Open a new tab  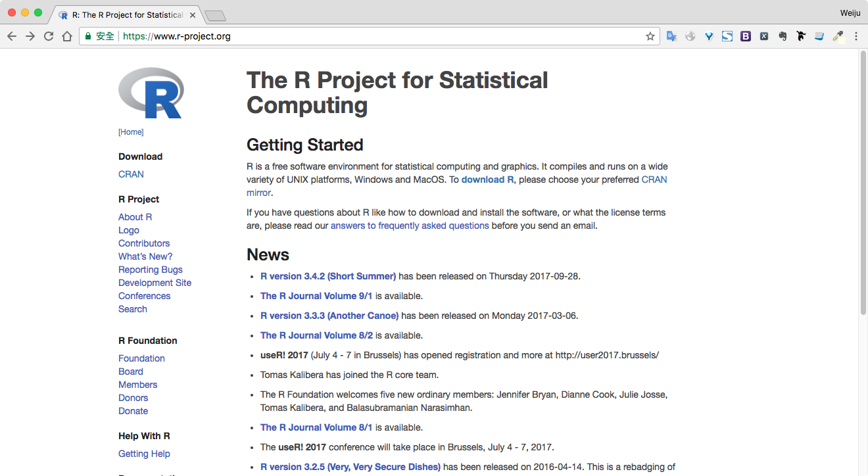pyautogui.click(x=215, y=15)
